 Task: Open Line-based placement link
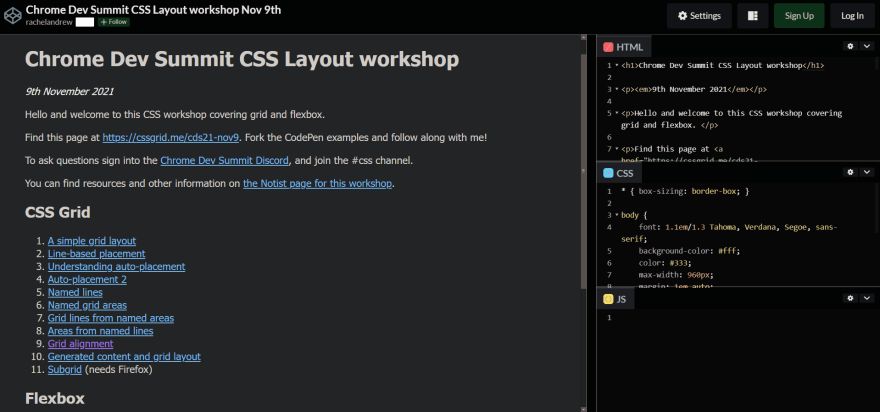tap(97, 254)
